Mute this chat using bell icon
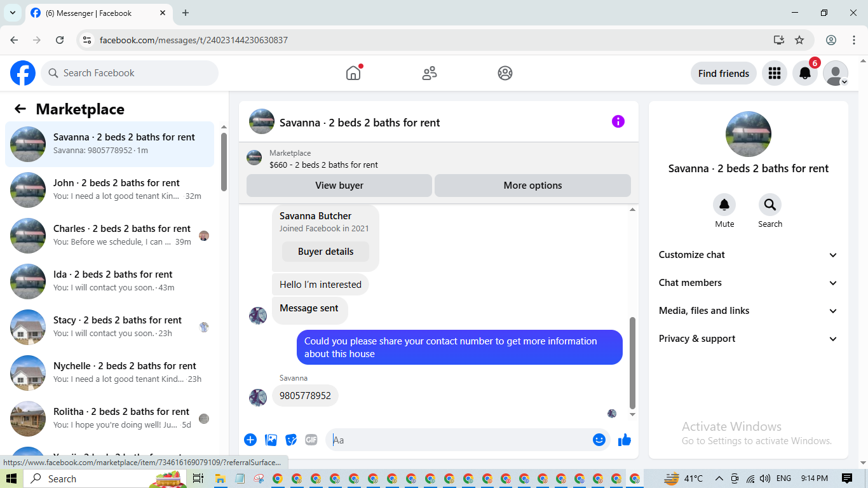 724,205
